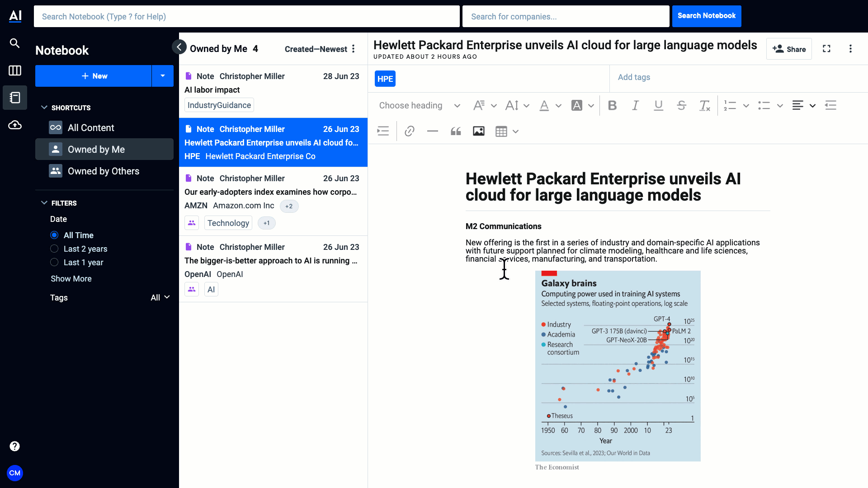This screenshot has height=488, width=868.
Task: Open the font size dropdown
Action: point(517,105)
